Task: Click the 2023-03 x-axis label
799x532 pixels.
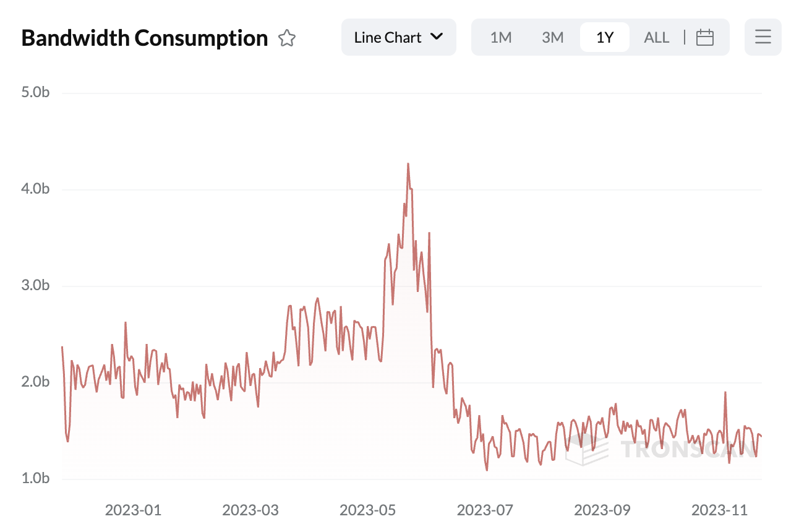Action: coord(250,510)
